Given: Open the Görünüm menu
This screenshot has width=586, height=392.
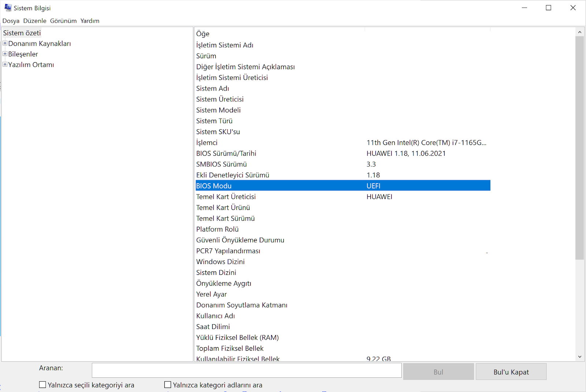Looking at the screenshot, I should point(63,21).
